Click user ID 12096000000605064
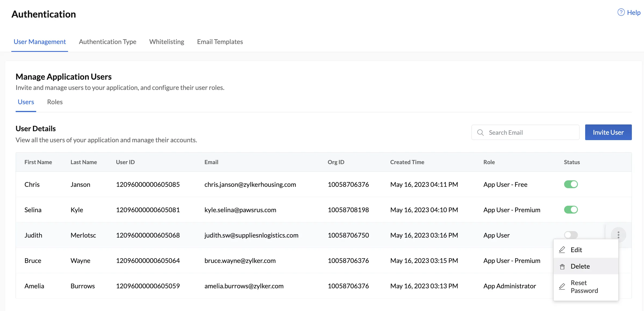Screen dimensions: 644x311 [148, 261]
